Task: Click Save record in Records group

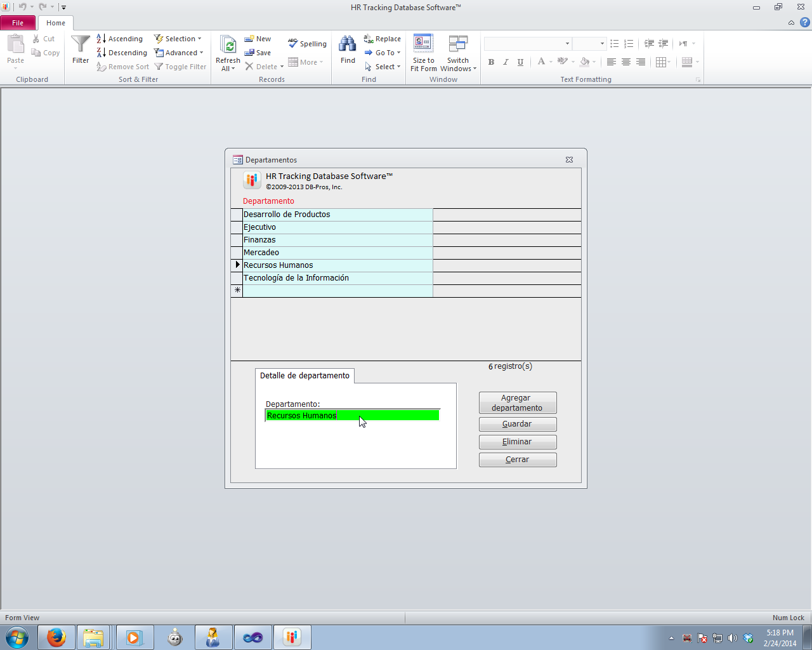Action: pyautogui.click(x=258, y=53)
